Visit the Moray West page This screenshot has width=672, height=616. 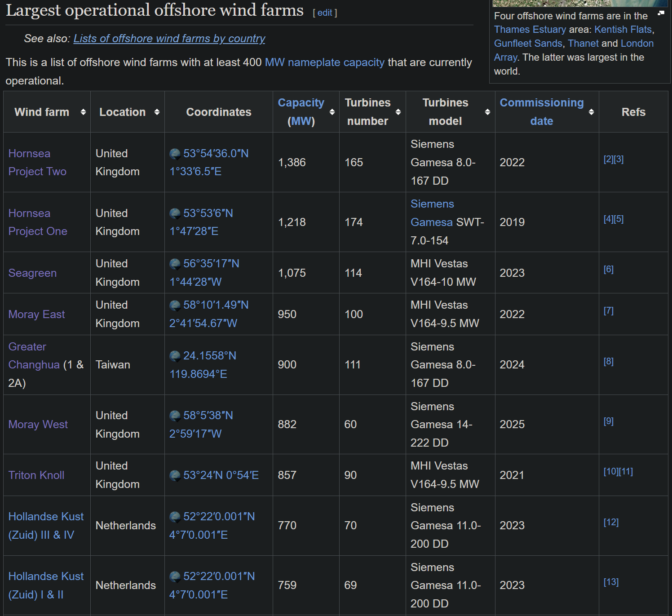pyautogui.click(x=38, y=425)
